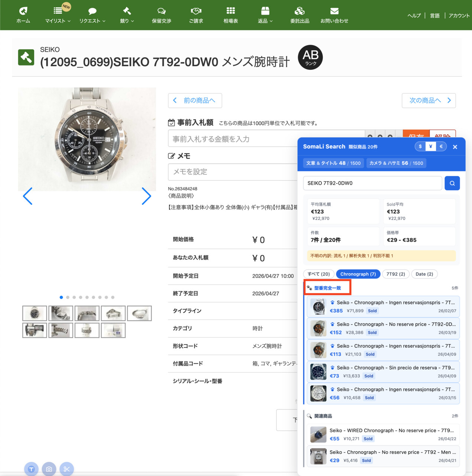Click the green auction hammer icon beside title

[x=26, y=57]
